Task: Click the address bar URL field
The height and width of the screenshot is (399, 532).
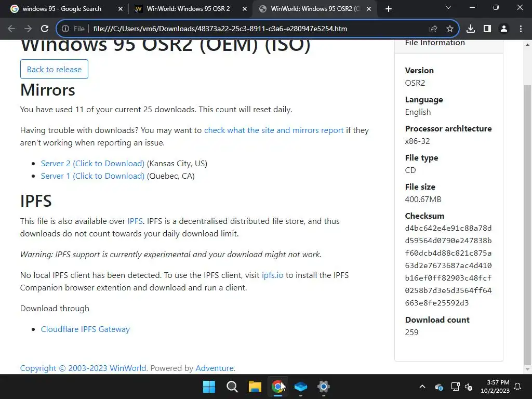Action: coord(220,29)
